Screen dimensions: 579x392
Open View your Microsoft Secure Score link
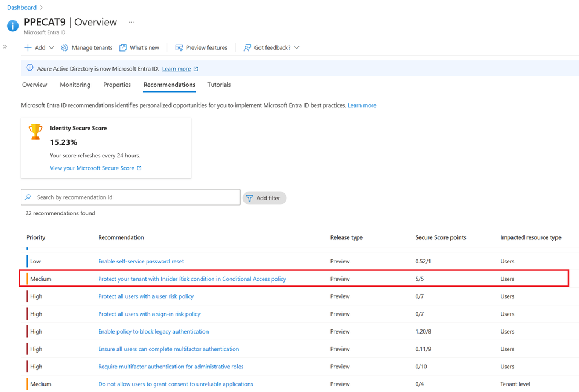pyautogui.click(x=92, y=168)
